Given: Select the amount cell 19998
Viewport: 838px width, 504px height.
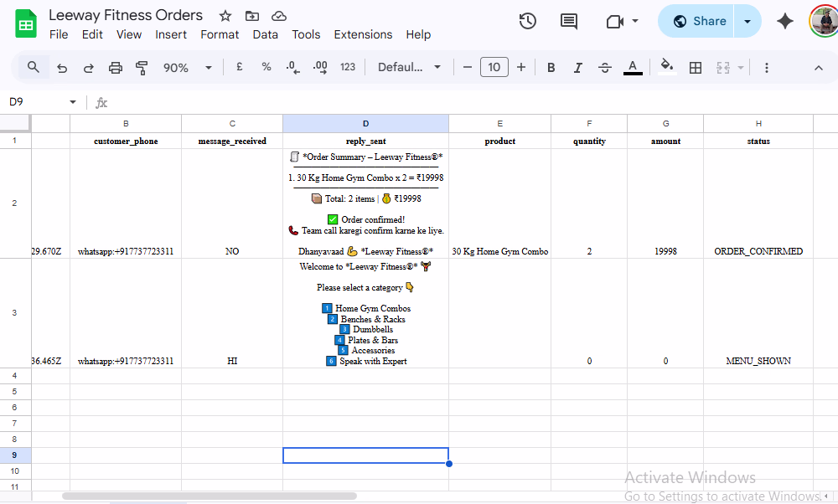Looking at the screenshot, I should click(x=665, y=203).
